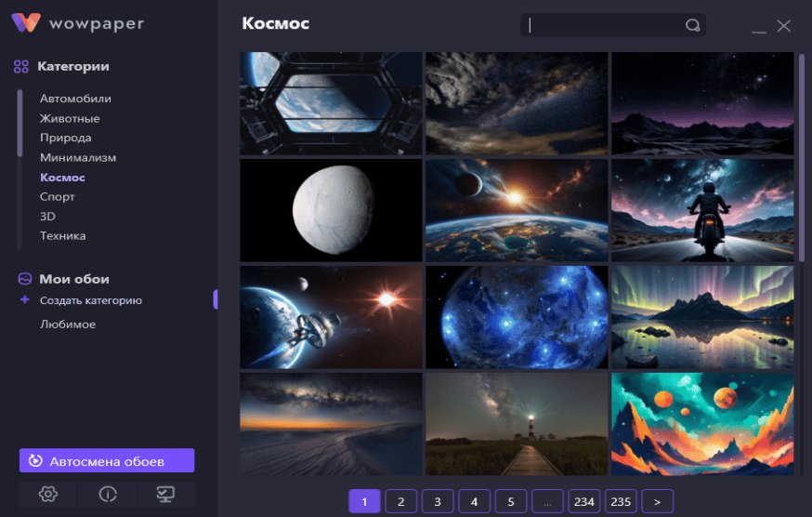Choose the Техника category
The height and width of the screenshot is (517, 812).
[x=62, y=235]
